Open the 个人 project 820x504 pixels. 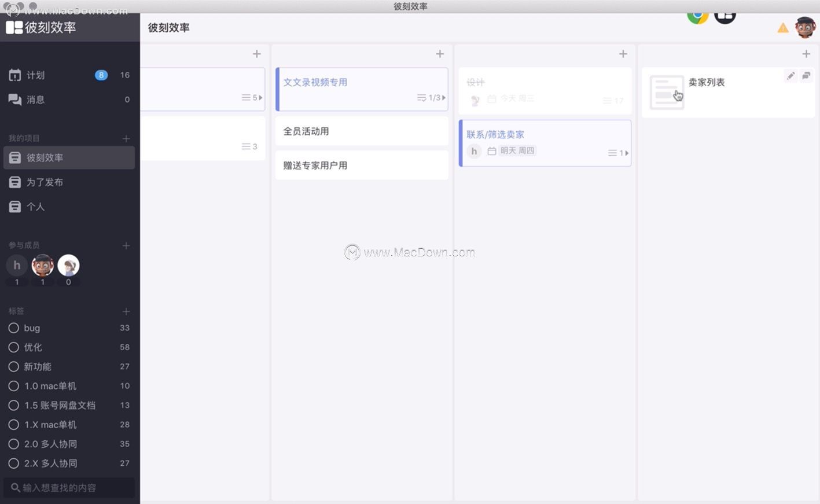(69, 207)
